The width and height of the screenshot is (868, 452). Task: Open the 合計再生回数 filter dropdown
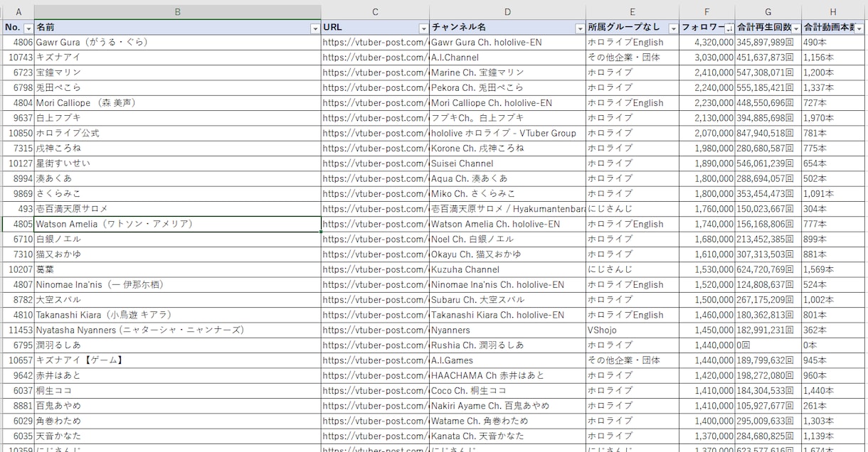[796, 28]
